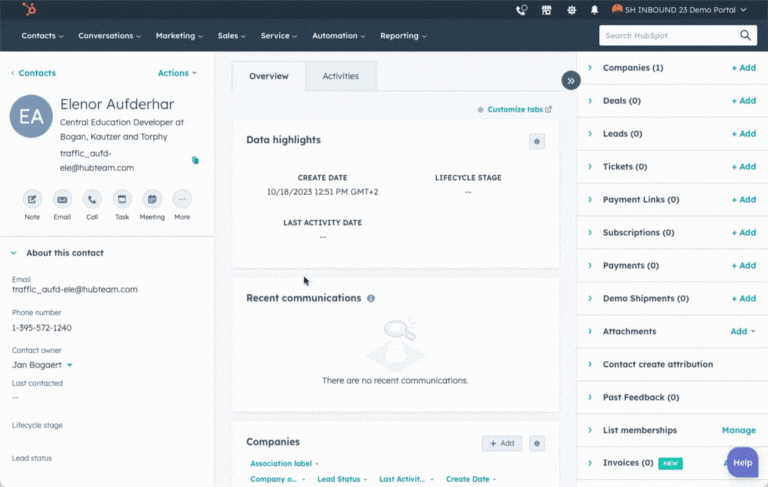The image size is (768, 487).
Task: Expand the Past Feedback (0) section
Action: point(590,397)
